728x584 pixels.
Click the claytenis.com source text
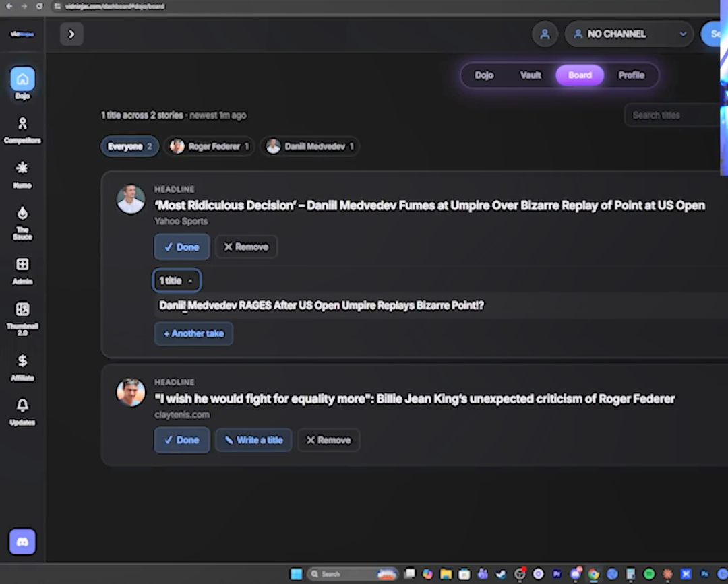point(181,414)
